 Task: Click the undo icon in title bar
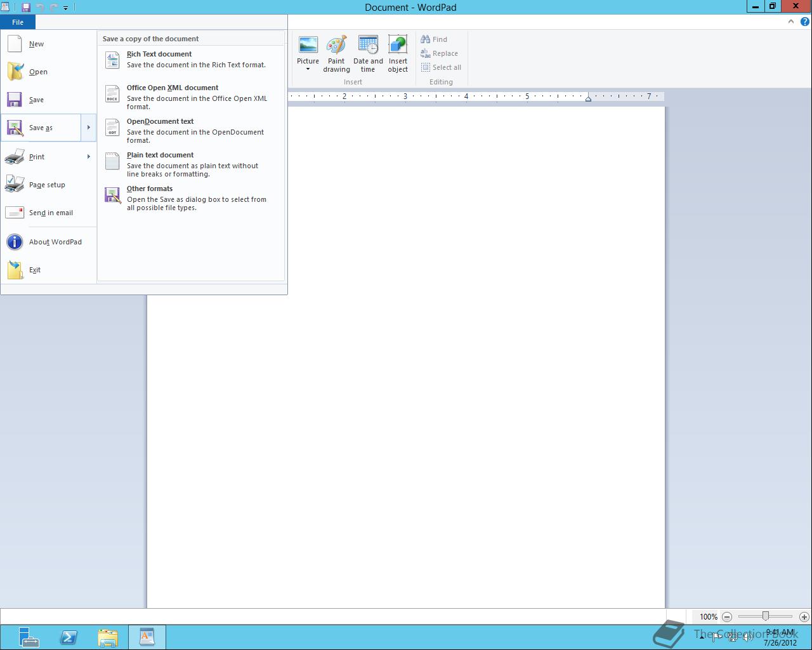[x=39, y=8]
